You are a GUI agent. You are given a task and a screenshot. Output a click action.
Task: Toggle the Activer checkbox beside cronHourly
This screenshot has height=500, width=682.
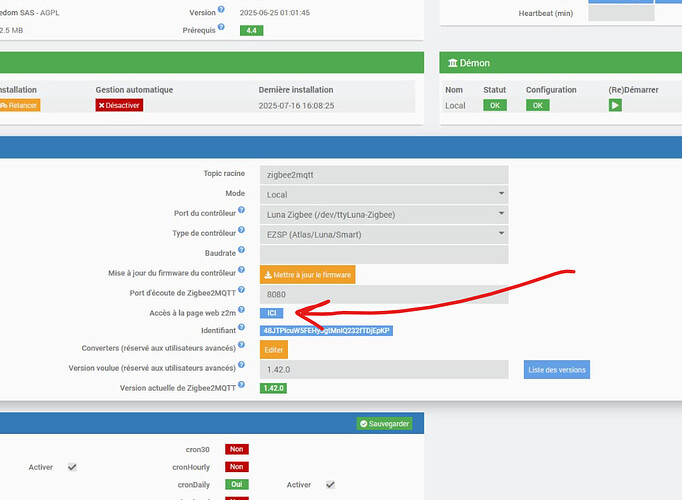(72, 467)
